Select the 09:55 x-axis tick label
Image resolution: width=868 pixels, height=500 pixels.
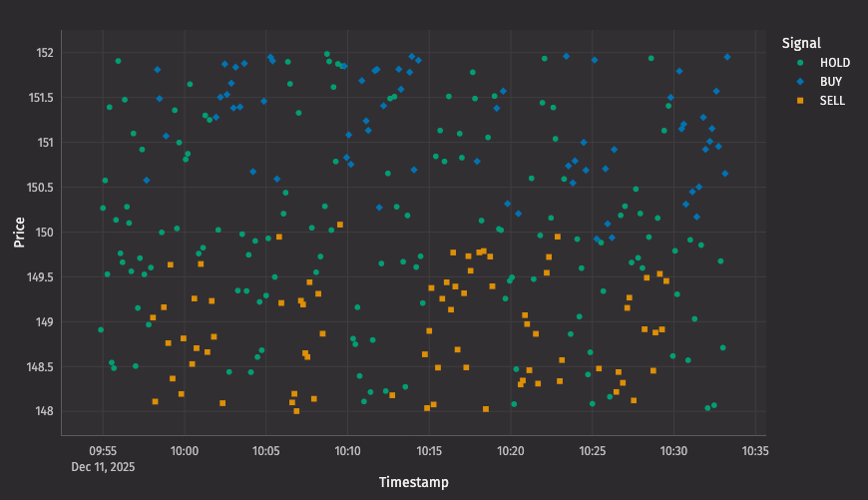pyautogui.click(x=103, y=451)
